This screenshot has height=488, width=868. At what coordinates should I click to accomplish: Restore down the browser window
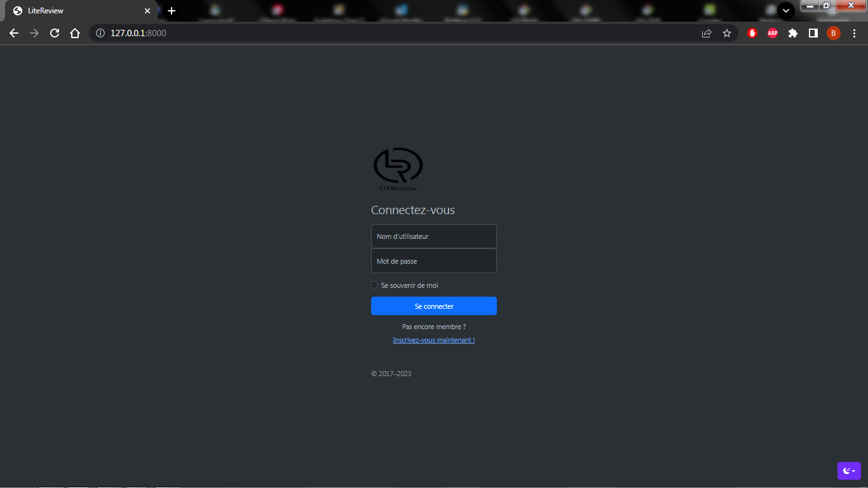[826, 6]
